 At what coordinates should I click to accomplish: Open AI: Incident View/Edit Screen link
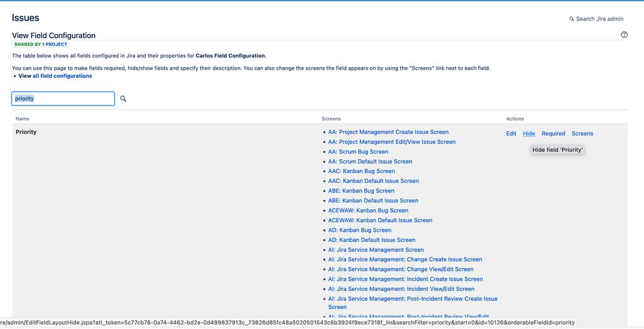point(401,289)
